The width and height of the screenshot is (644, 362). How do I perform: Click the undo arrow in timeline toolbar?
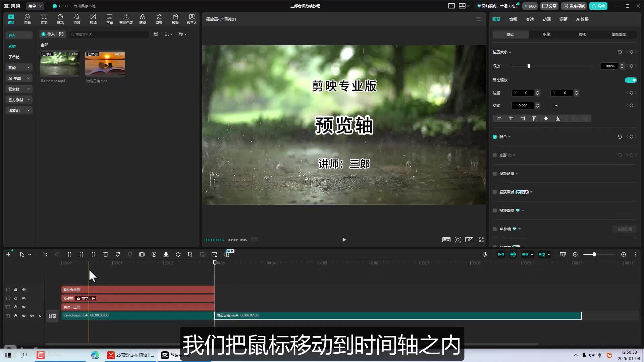point(45,254)
